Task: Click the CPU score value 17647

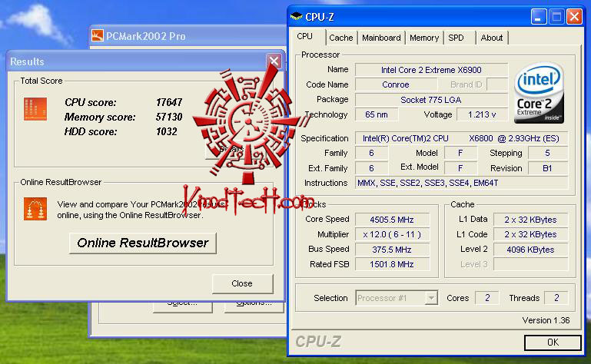Action: (x=169, y=102)
